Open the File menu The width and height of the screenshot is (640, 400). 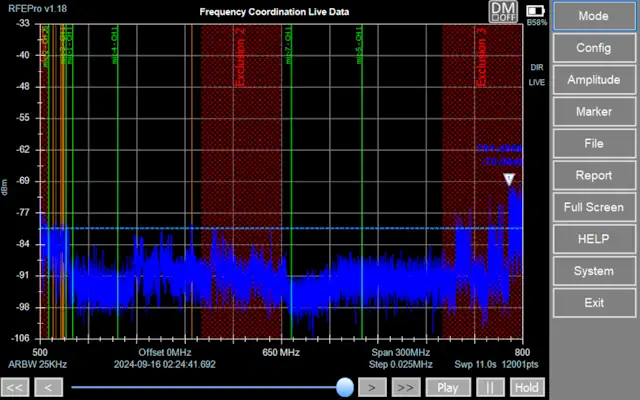pos(594,144)
